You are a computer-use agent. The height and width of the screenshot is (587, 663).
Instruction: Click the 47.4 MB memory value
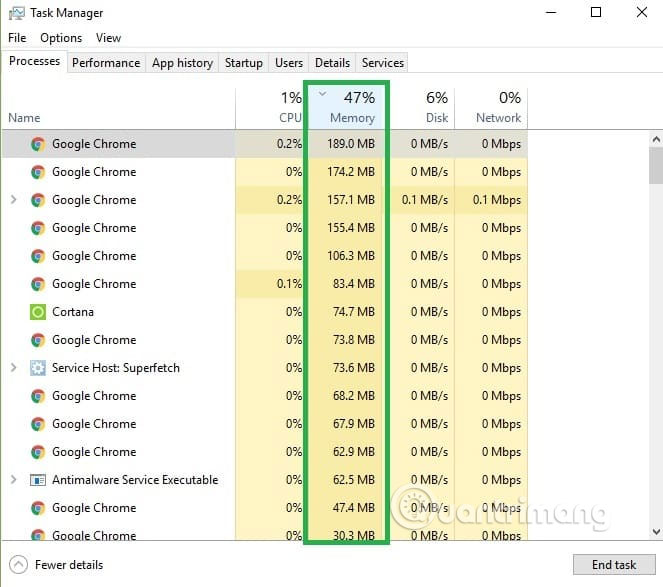[x=354, y=508]
